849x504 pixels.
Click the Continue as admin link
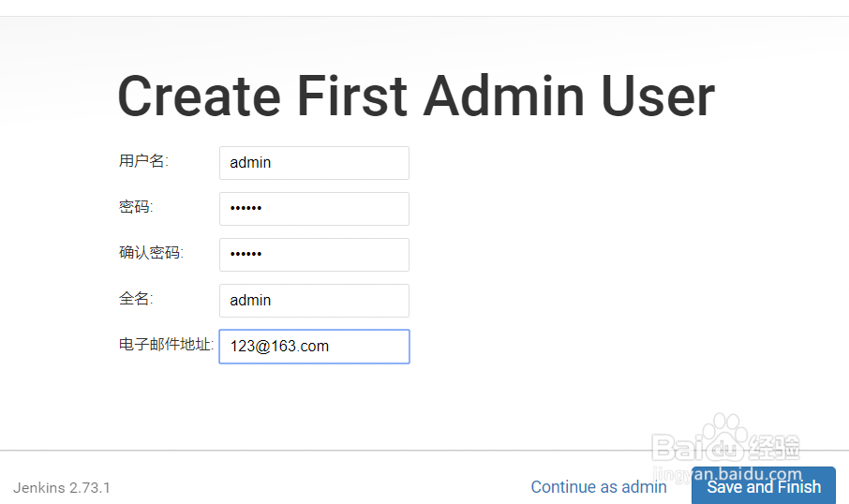point(598,487)
